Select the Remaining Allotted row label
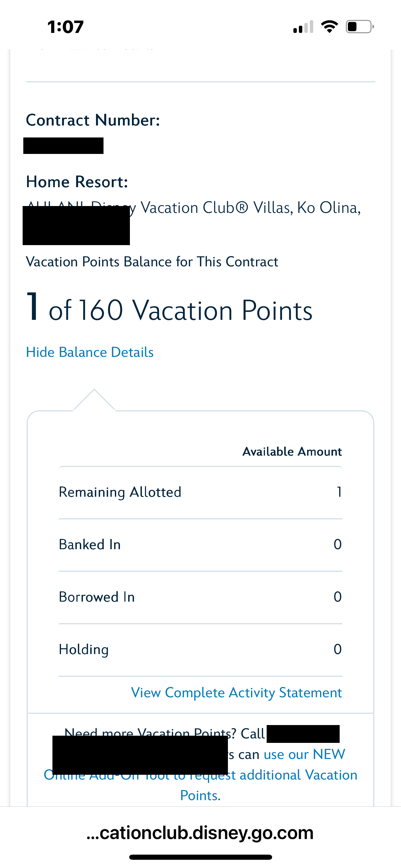The image size is (401, 868). pos(120,492)
